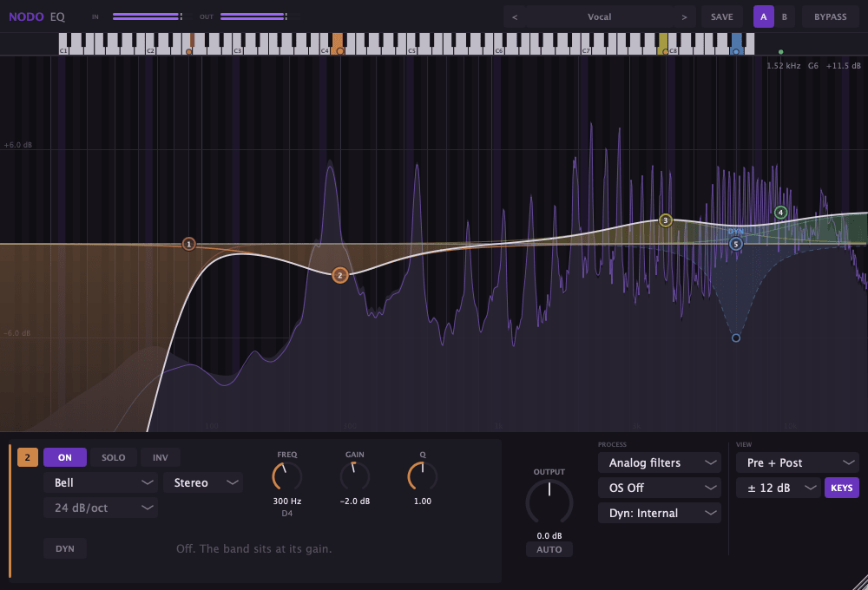Viewport: 868px width, 590px height.
Task: Open the Bell filter type dropdown
Action: (x=101, y=482)
